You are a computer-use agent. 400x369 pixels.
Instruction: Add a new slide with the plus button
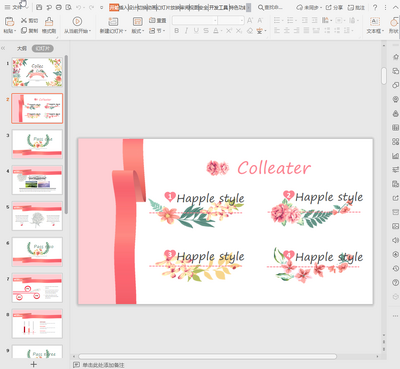(34, 364)
